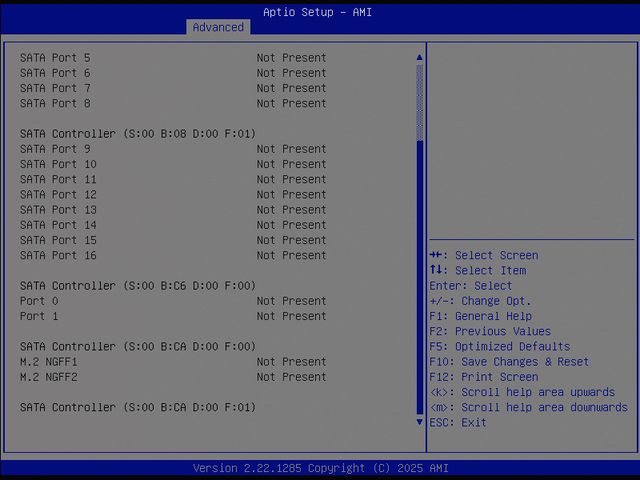Click scrollbar down arrow

[420, 422]
